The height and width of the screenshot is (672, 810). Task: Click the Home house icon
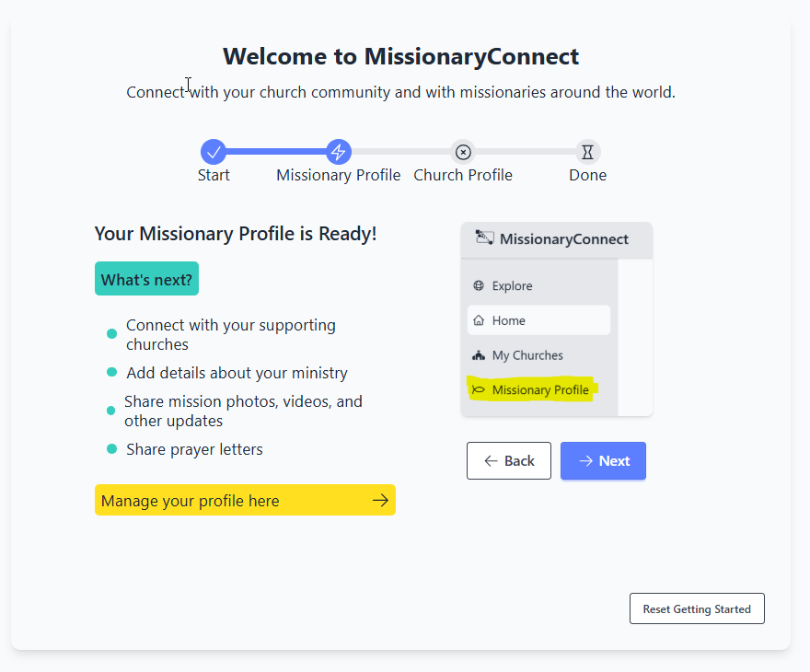[x=479, y=320]
